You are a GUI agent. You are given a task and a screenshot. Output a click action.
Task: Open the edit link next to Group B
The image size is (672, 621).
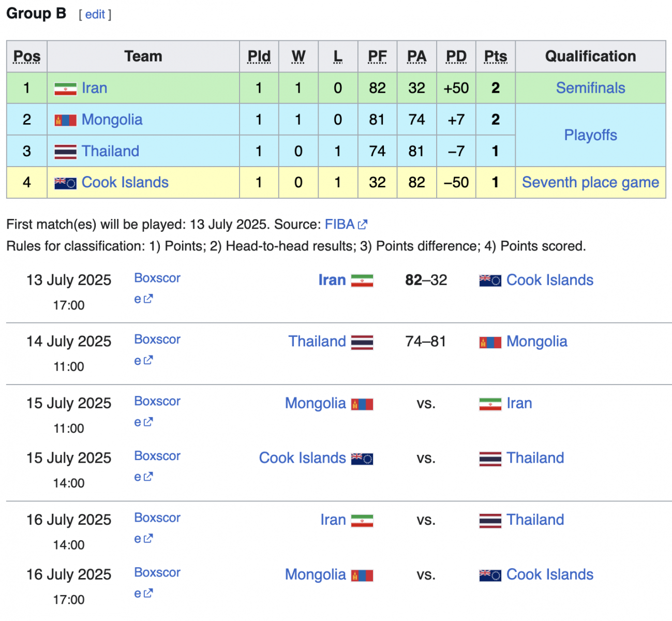pyautogui.click(x=95, y=14)
